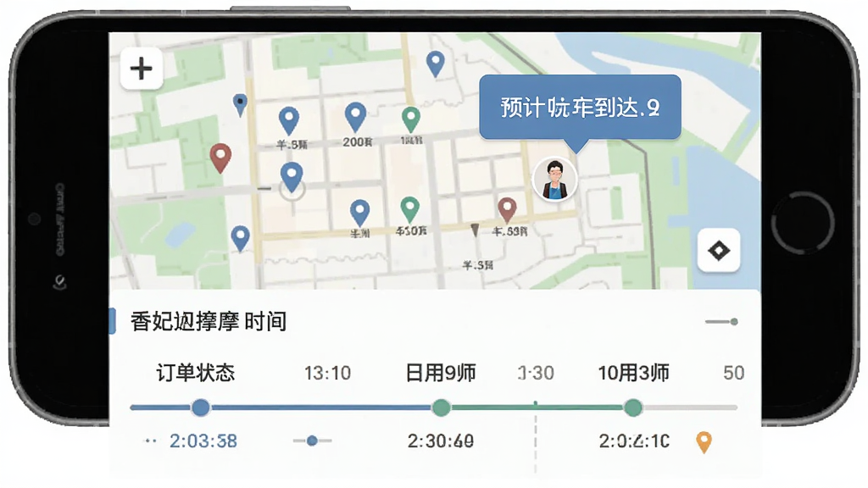868x488 pixels.
Task: Select the blue pin left of the 200 pin
Action: pyautogui.click(x=288, y=120)
